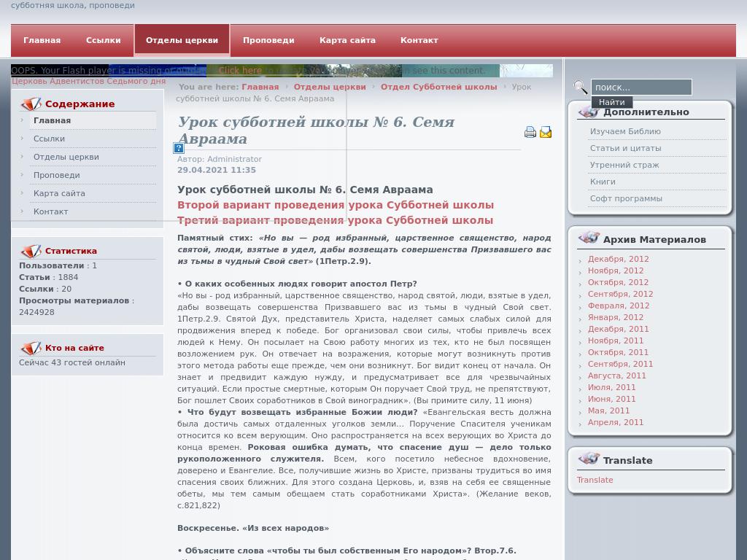
Task: Click the chevron next to Проповеди in Содержание
Action: pos(23,175)
